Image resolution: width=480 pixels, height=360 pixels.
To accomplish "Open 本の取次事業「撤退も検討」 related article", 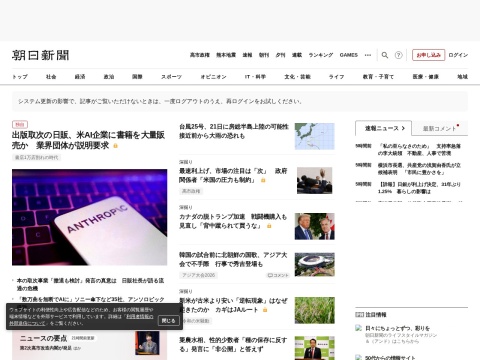I will 90,284.
